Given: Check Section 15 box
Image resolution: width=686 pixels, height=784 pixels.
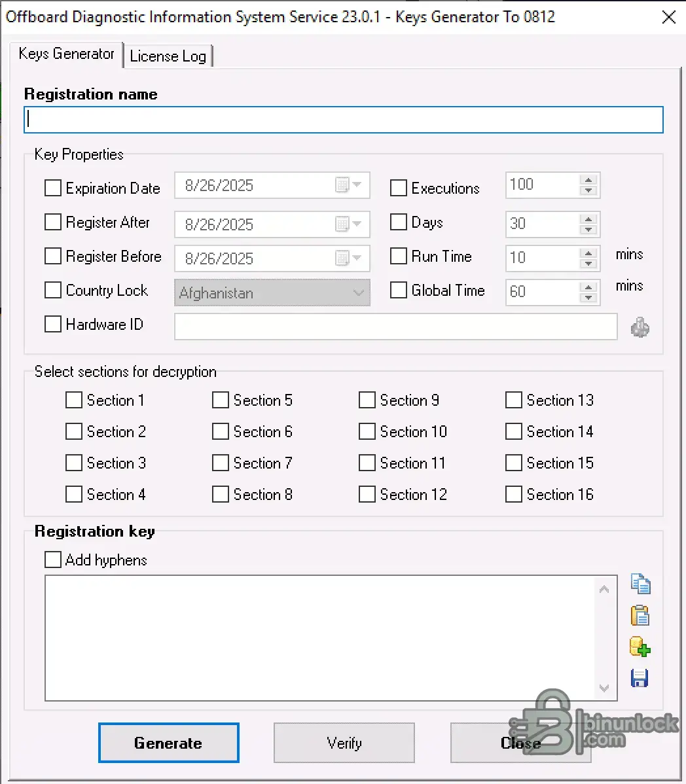Looking at the screenshot, I should (x=513, y=463).
